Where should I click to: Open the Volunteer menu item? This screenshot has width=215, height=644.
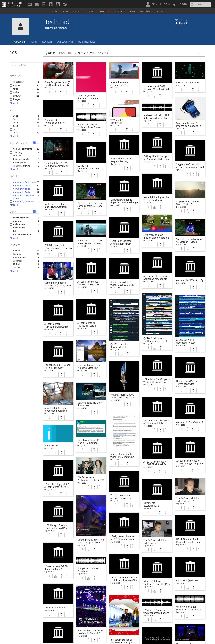(146, 11)
